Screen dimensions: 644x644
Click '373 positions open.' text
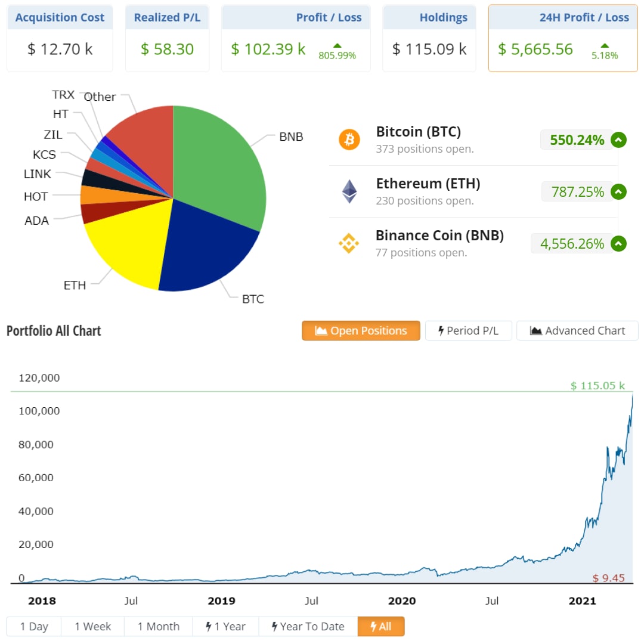425,149
